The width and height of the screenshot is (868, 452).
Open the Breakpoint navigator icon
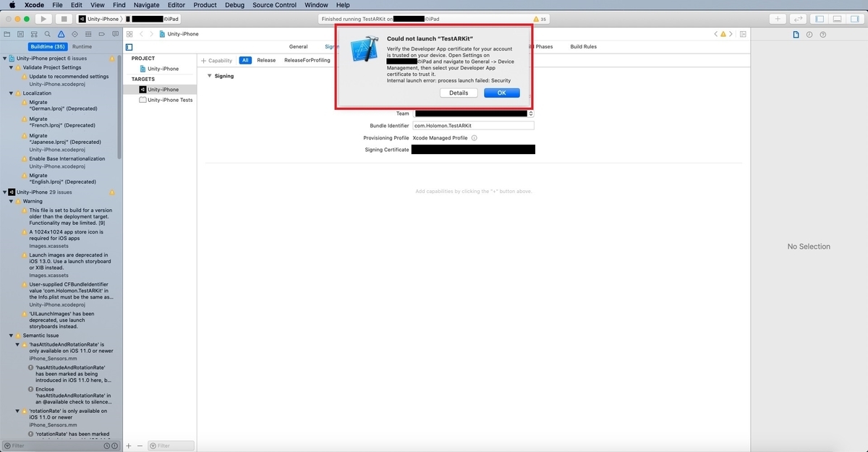[x=101, y=34]
